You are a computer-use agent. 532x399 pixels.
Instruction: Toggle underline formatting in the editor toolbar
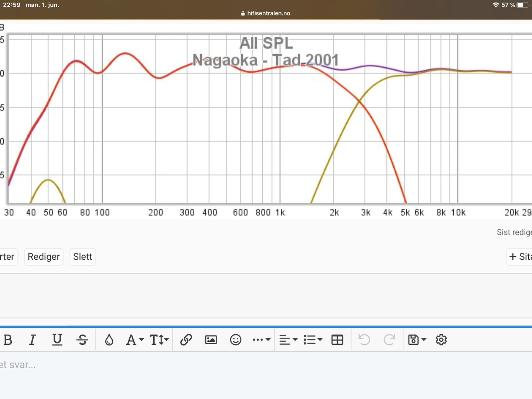coord(57,340)
